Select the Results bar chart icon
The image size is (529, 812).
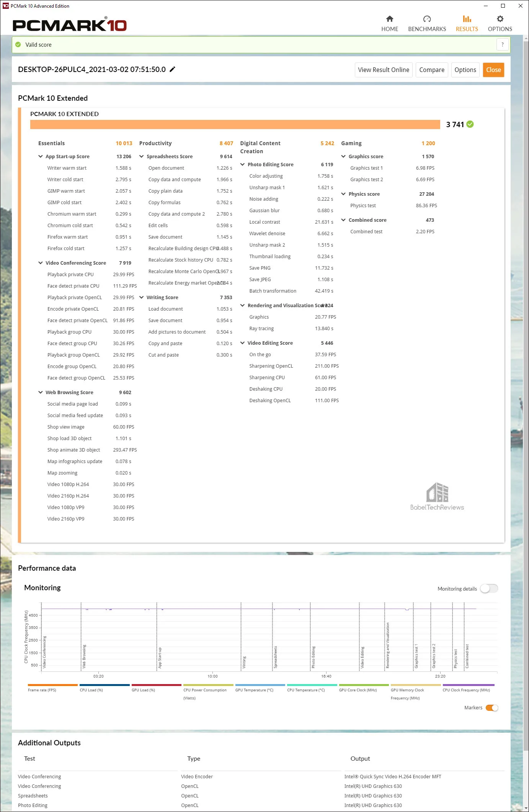[x=467, y=19]
